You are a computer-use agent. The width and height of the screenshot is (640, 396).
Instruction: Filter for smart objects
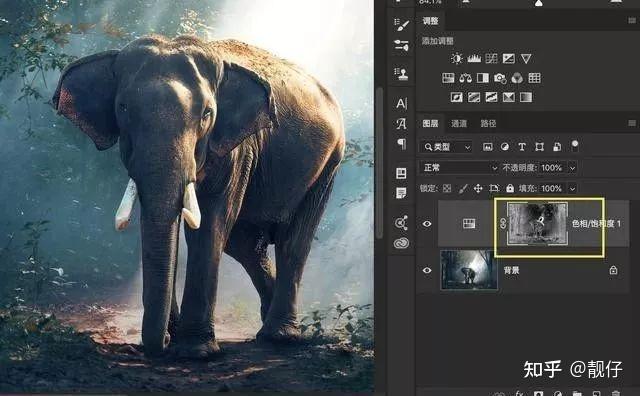pos(557,147)
